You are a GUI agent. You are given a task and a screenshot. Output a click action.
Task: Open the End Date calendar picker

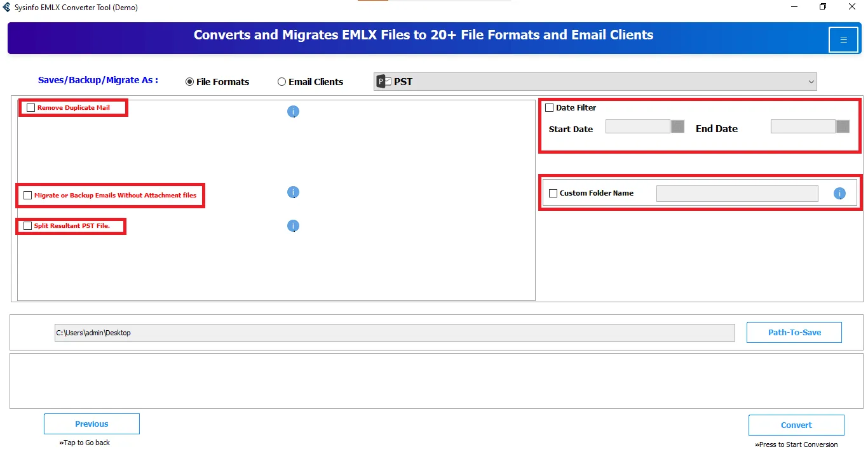[843, 126]
